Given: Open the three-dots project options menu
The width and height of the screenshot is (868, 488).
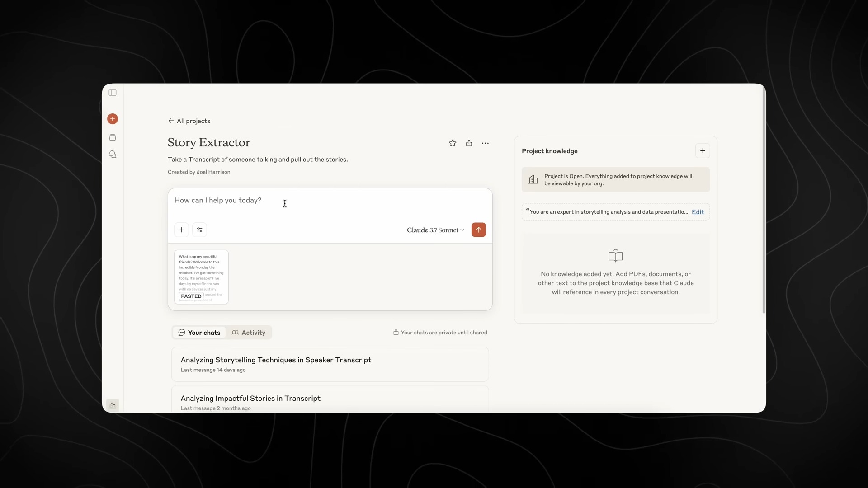Looking at the screenshot, I should pos(485,143).
